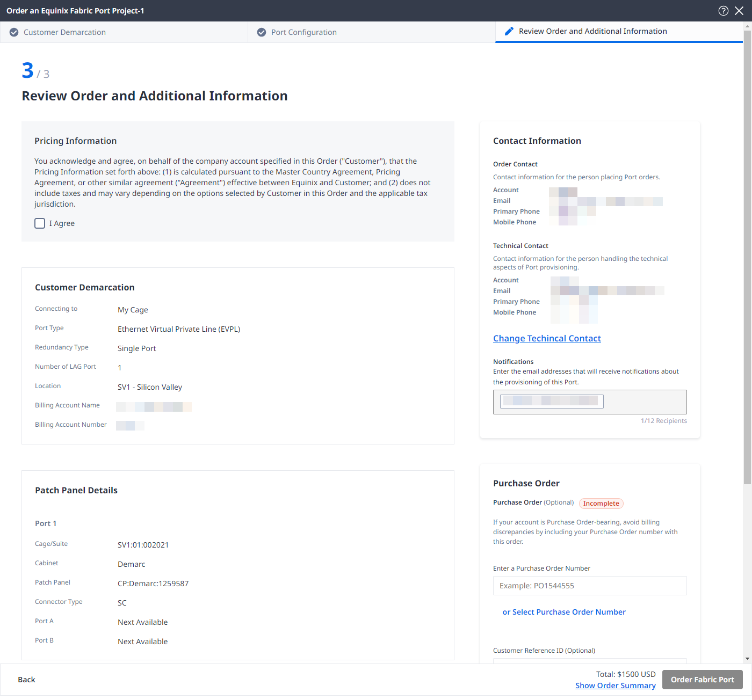Click the pencil icon on Review Order tab
This screenshot has height=700, width=752.
pyautogui.click(x=509, y=31)
